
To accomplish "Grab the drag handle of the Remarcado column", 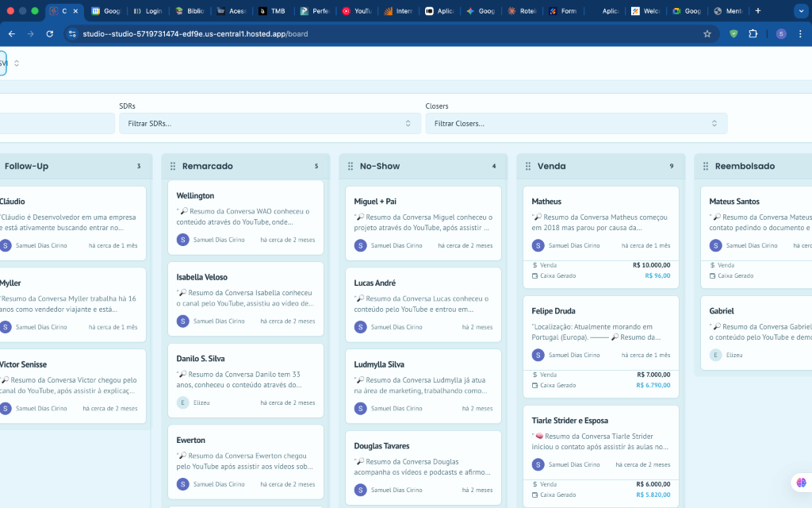I will tap(172, 166).
